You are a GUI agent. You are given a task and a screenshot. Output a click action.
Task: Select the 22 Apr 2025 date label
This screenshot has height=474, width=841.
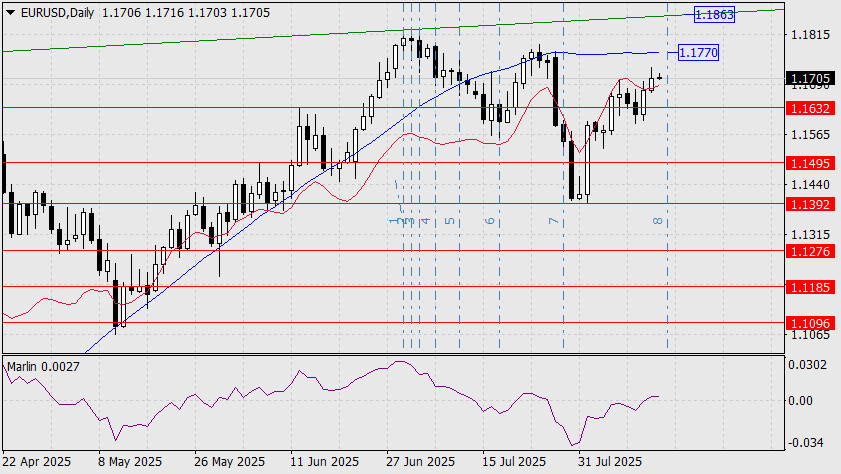37,462
